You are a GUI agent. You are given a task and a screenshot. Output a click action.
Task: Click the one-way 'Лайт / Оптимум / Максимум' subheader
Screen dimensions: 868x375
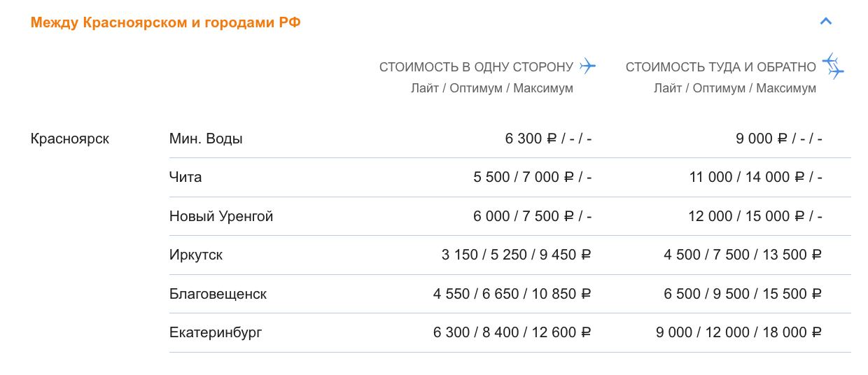[x=492, y=88]
